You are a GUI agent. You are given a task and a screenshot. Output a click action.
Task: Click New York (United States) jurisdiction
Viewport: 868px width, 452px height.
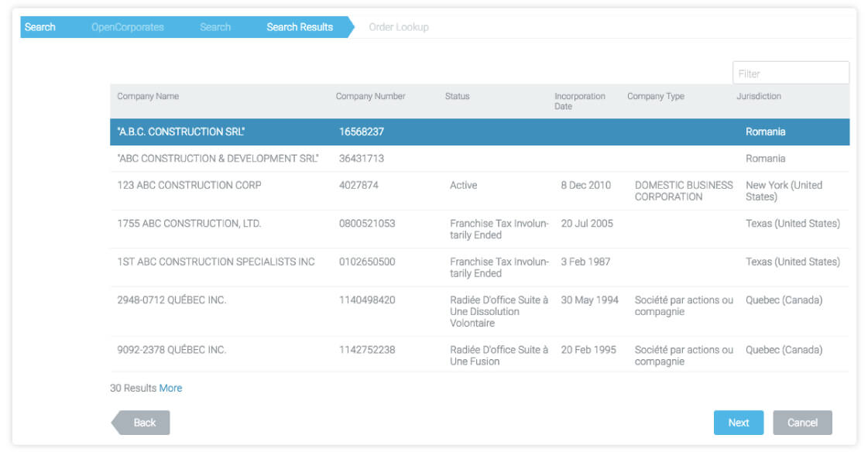pos(784,191)
